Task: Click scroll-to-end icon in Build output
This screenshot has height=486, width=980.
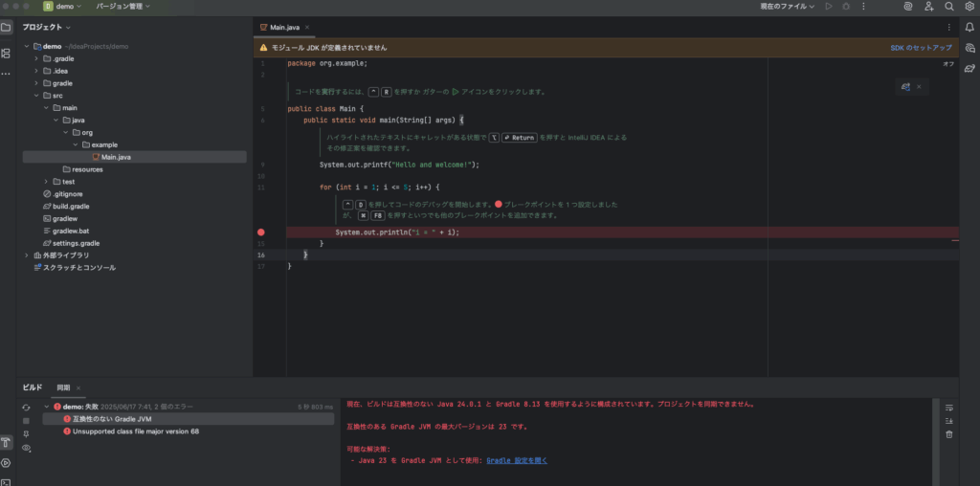Action: click(948, 420)
